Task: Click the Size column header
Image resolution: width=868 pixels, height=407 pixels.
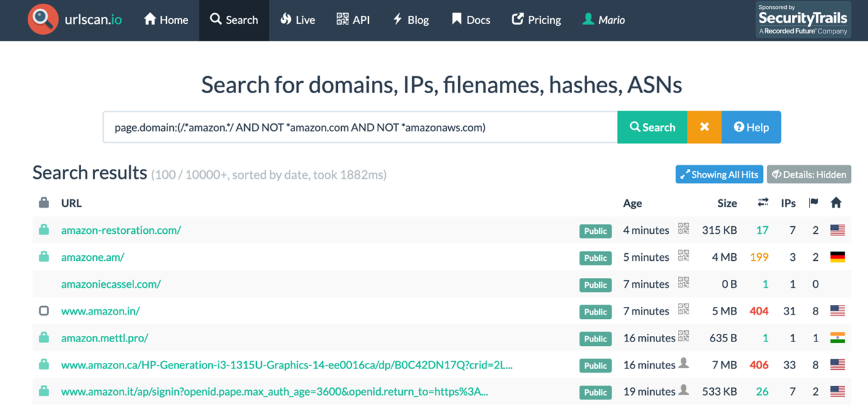Action: click(x=727, y=203)
